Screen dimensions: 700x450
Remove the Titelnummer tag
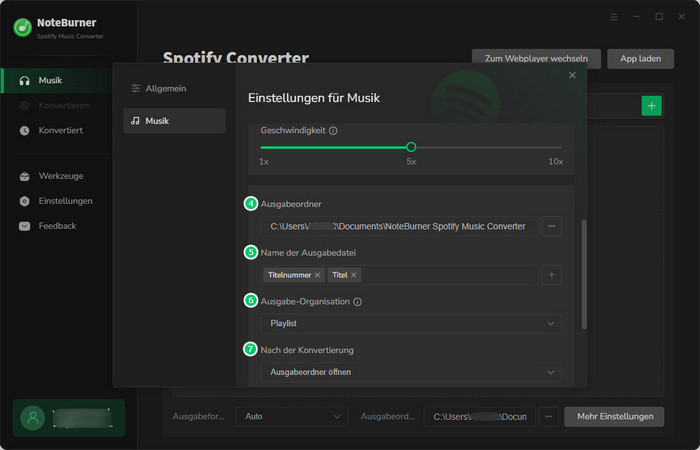317,275
